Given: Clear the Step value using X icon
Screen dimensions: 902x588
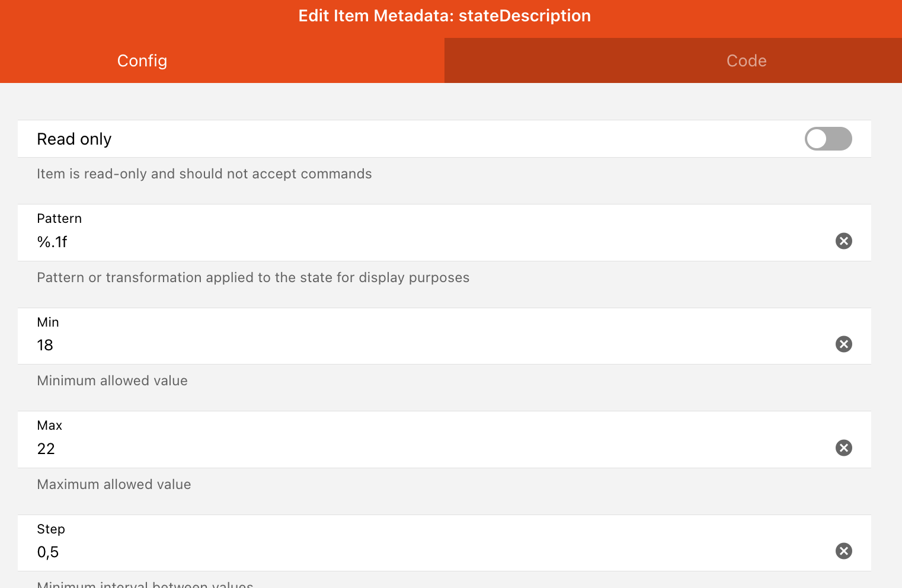Looking at the screenshot, I should coord(843,551).
